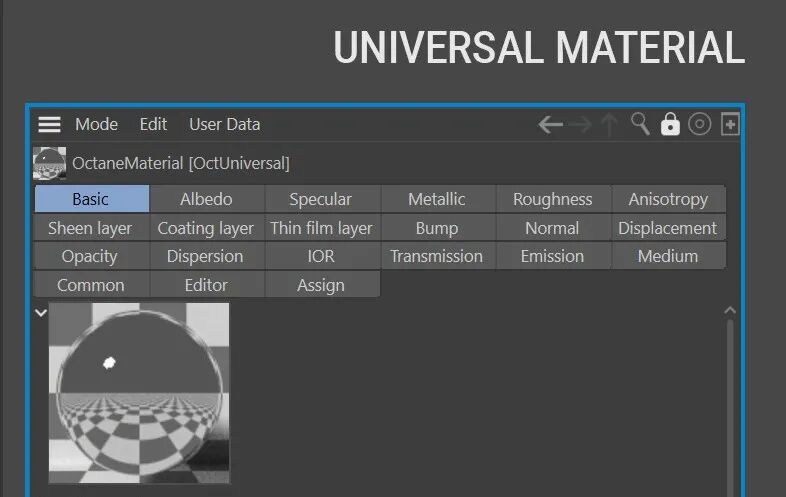Open the search magnifier icon

coord(640,124)
